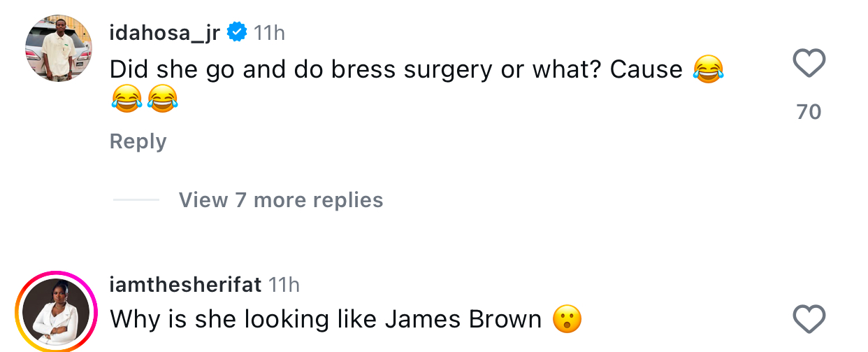The width and height of the screenshot is (868, 352).
Task: Open idahosa_jr's profile picture
Action: (x=59, y=48)
